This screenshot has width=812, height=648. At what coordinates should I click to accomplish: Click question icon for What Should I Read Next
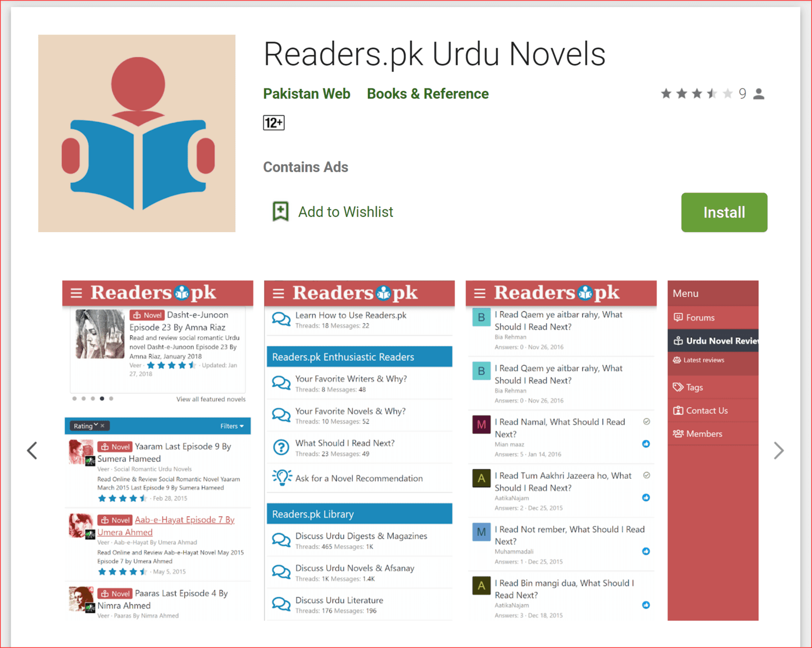(x=281, y=447)
